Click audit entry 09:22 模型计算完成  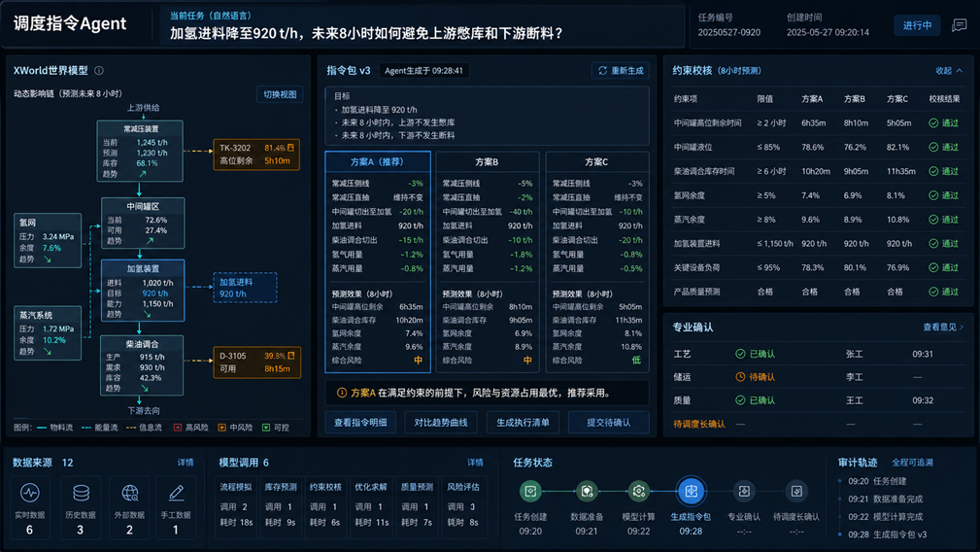[886, 517]
